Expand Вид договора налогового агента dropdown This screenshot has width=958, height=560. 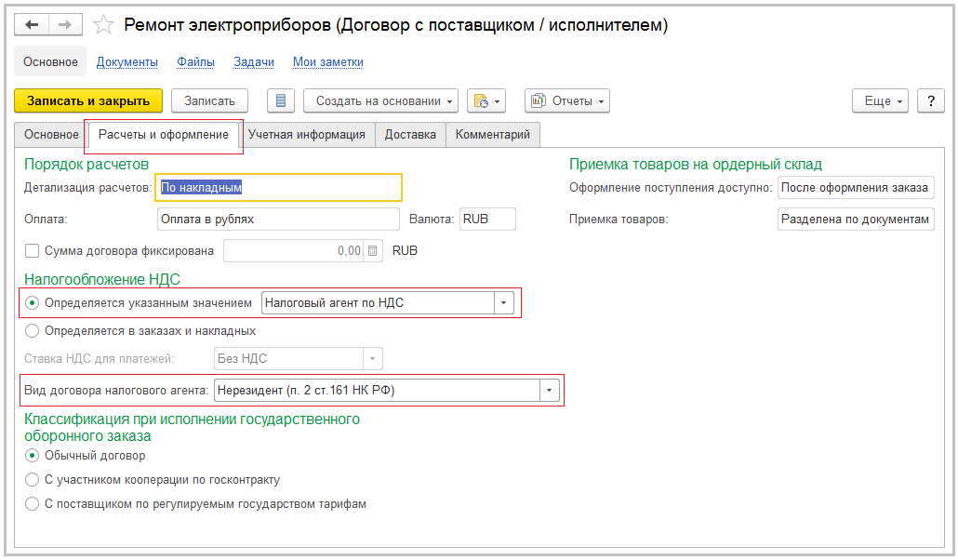tap(550, 391)
